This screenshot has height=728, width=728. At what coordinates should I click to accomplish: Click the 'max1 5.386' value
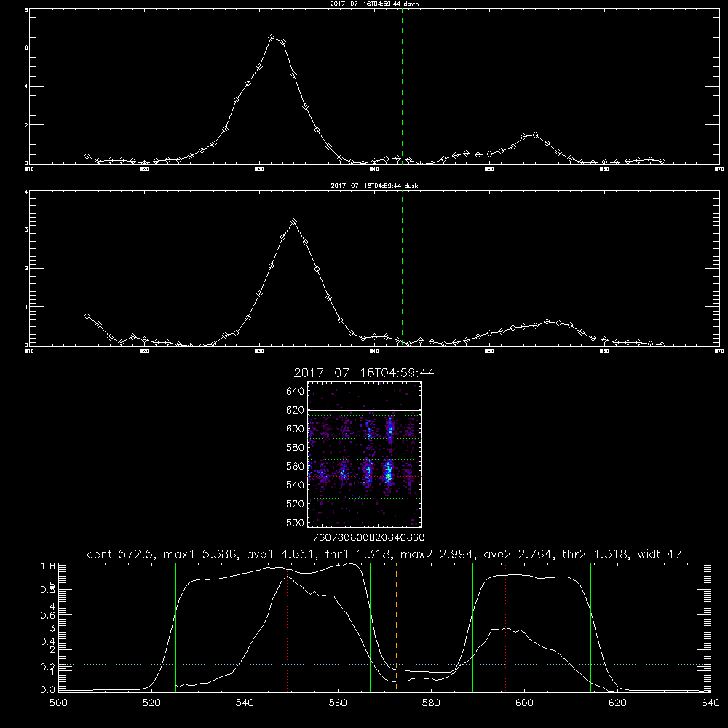(x=202, y=554)
